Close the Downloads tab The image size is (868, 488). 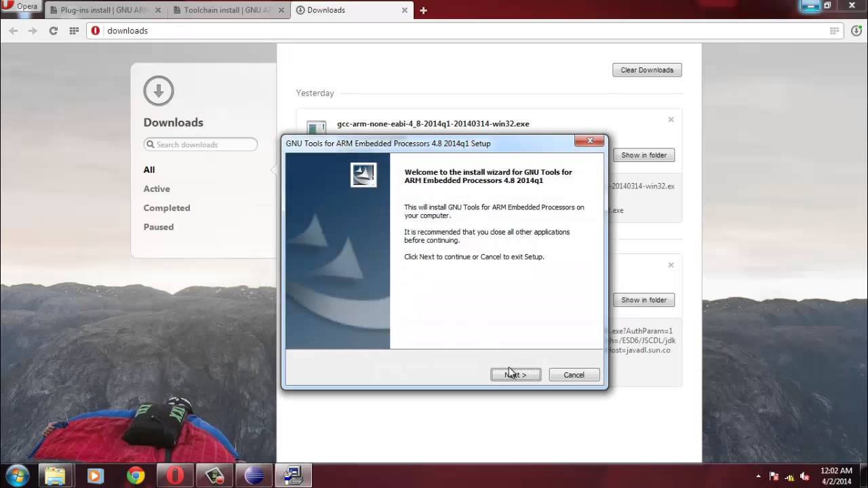[404, 10]
